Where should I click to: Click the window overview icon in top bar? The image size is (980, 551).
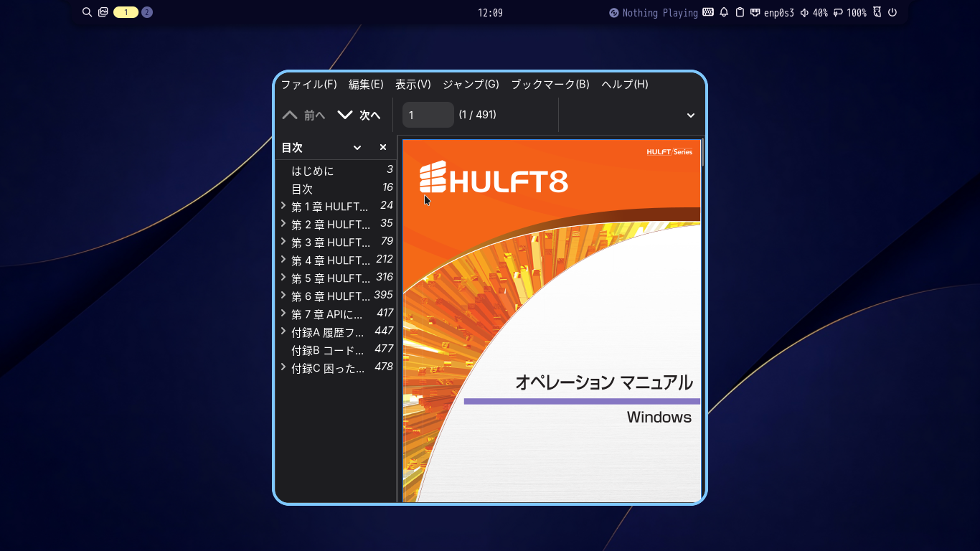coord(103,12)
